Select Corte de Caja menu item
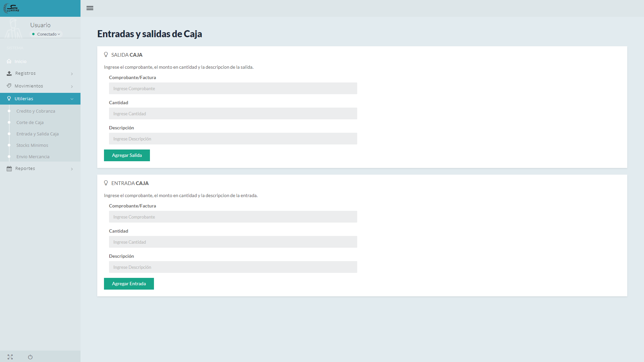 click(30, 122)
